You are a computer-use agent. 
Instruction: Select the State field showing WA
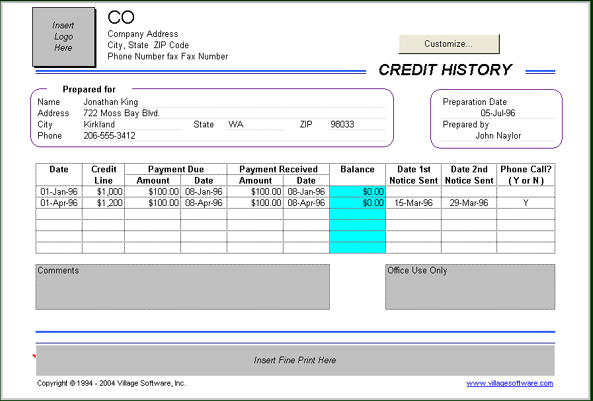pos(255,124)
